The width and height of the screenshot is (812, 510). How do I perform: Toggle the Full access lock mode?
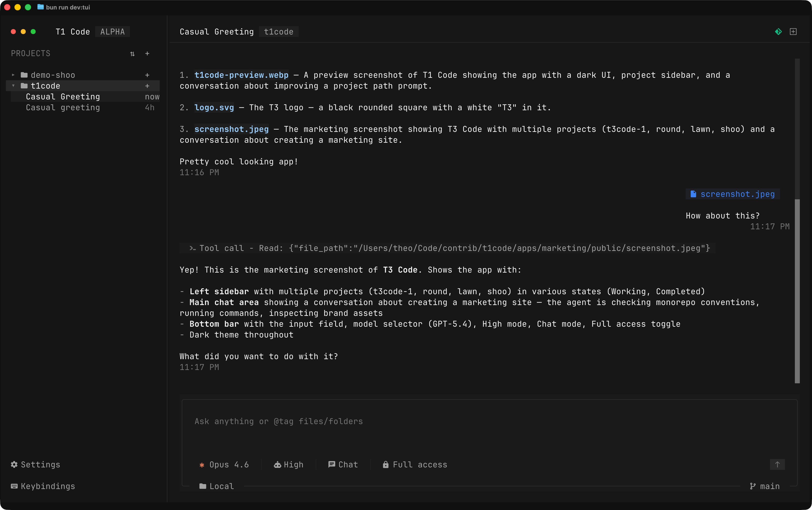415,464
